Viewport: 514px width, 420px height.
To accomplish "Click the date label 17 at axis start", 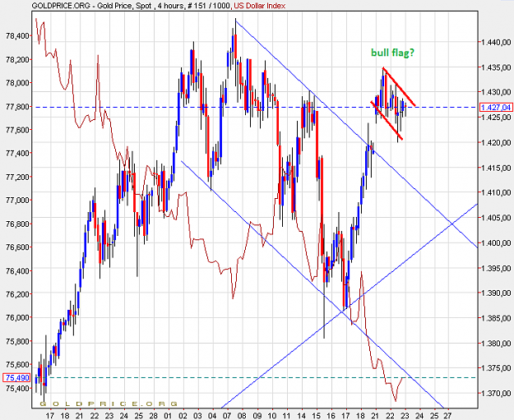I will tap(50, 416).
